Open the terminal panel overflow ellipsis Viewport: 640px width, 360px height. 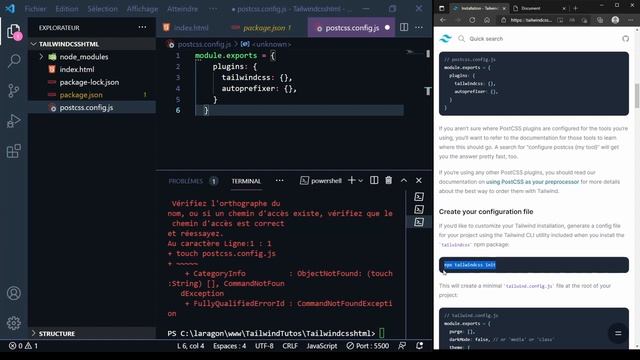point(279,180)
